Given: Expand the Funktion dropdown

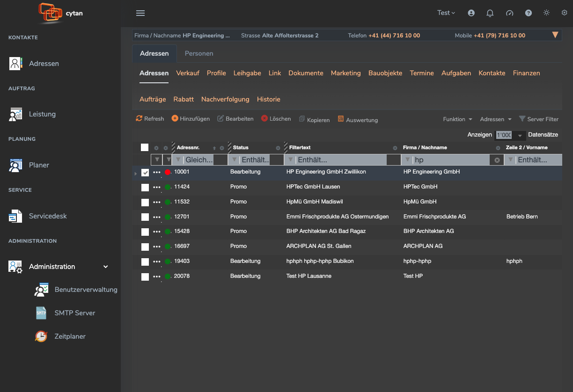Looking at the screenshot, I should pyautogui.click(x=457, y=119).
